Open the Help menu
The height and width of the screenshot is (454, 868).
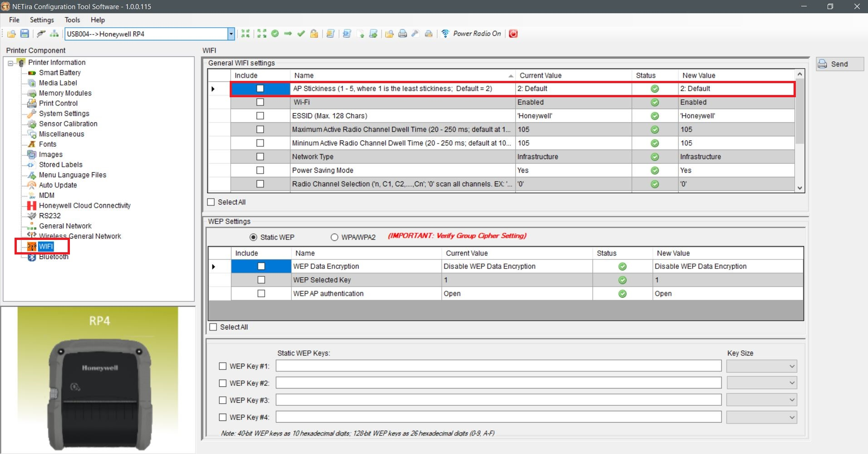click(x=98, y=20)
